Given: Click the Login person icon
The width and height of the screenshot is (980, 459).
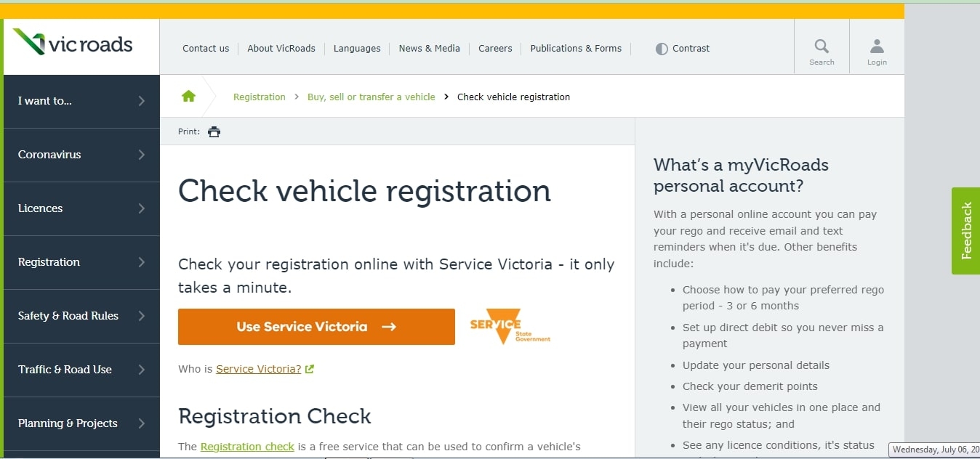Looking at the screenshot, I should coord(877,47).
